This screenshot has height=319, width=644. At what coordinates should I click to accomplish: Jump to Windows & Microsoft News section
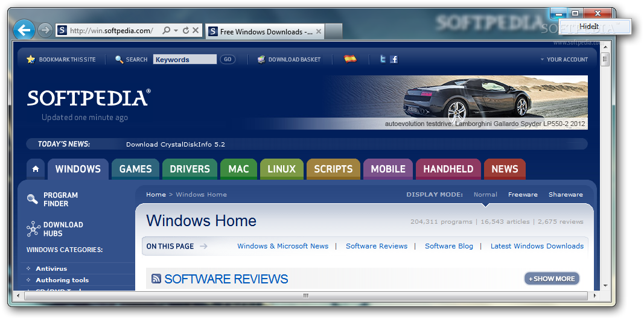coord(283,246)
